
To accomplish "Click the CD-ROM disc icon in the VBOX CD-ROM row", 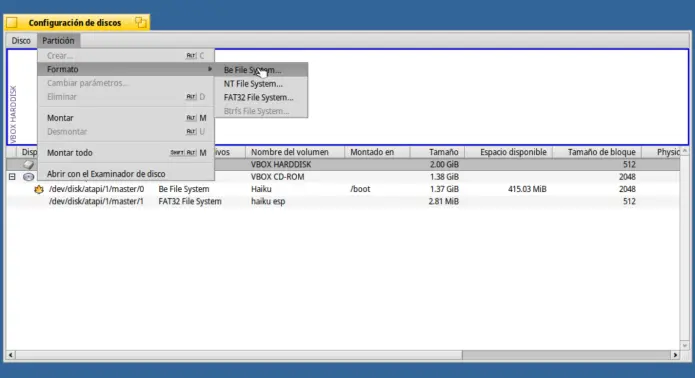I will pos(29,177).
